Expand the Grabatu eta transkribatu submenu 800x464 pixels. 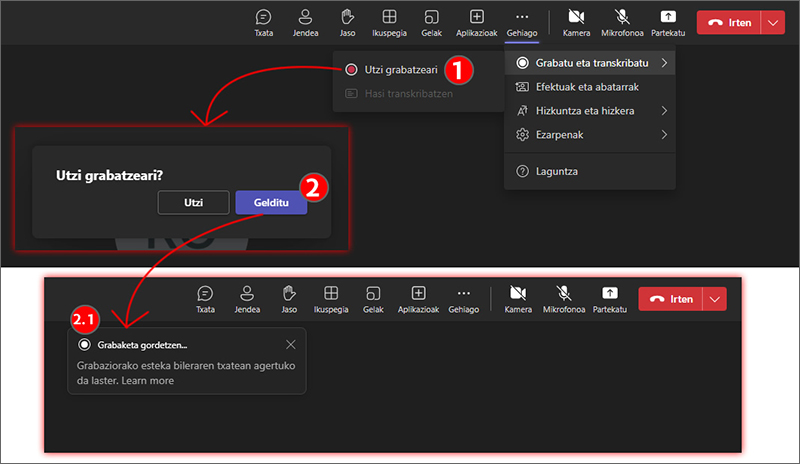click(590, 63)
